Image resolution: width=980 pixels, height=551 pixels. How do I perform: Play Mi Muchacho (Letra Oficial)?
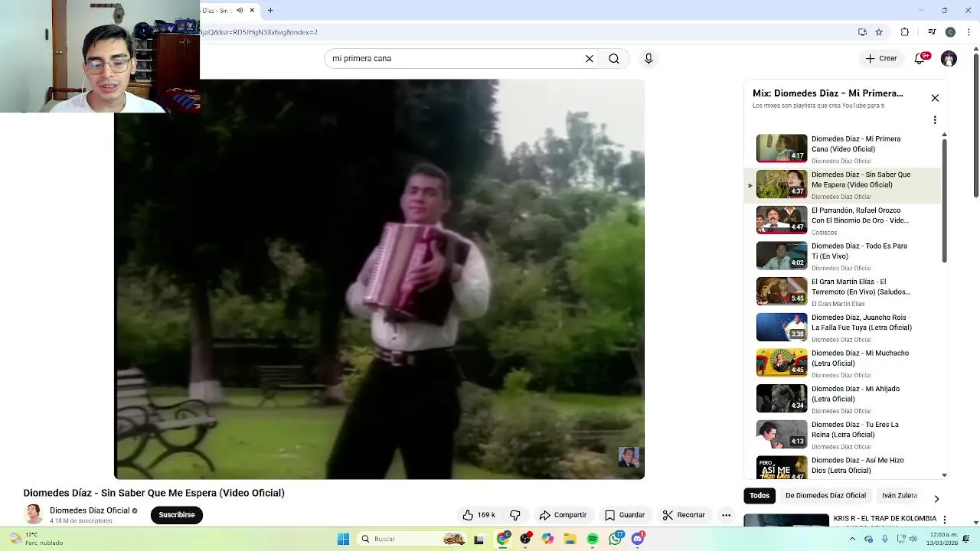coord(842,364)
